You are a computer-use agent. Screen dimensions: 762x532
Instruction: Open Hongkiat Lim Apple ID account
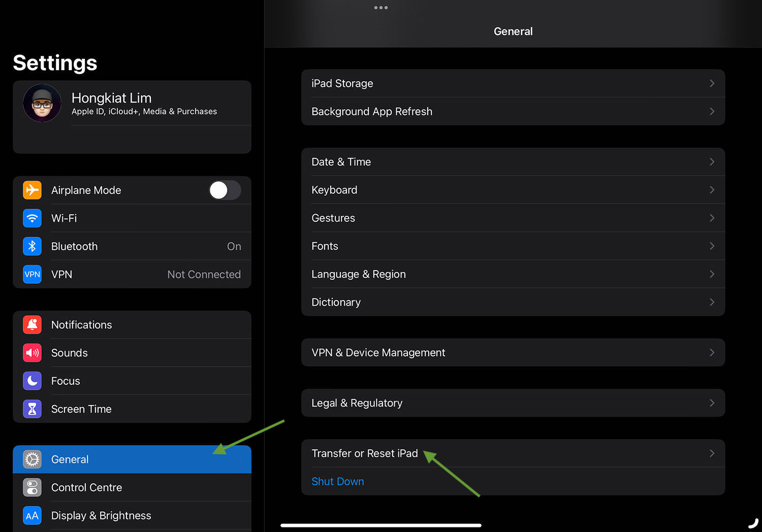coord(132,103)
